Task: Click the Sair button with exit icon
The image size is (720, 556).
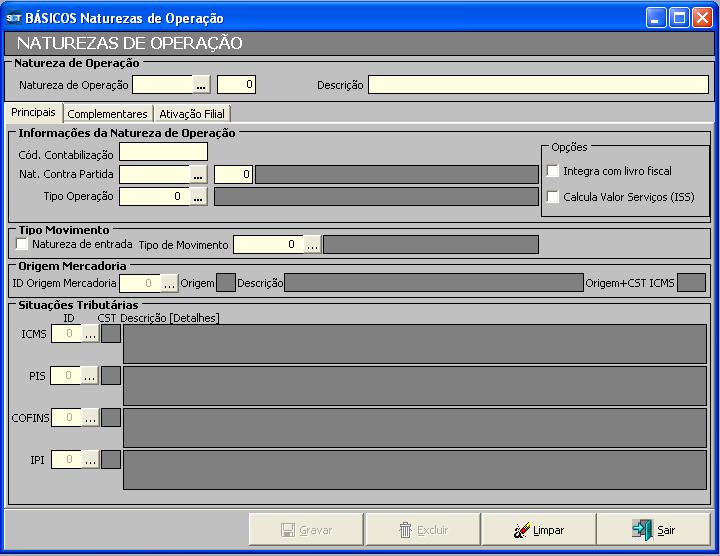Action: pos(653,530)
